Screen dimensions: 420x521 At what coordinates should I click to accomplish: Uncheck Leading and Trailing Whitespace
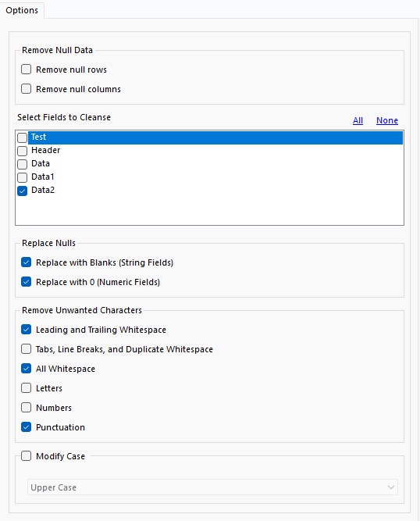[27, 330]
